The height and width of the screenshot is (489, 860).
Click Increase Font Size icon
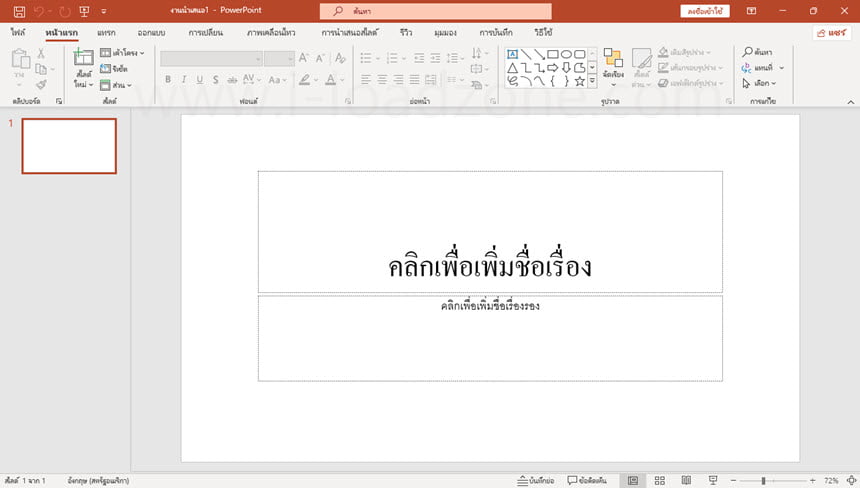(x=303, y=58)
